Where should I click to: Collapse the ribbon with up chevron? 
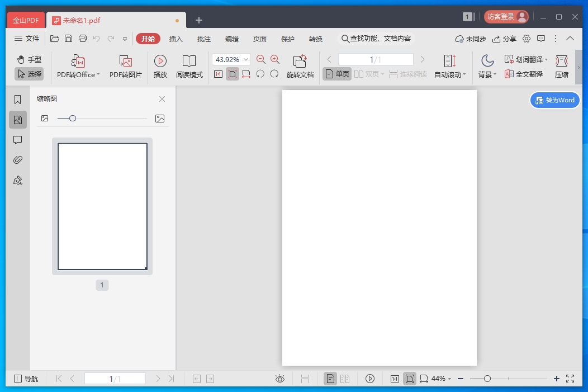pyautogui.click(x=570, y=39)
